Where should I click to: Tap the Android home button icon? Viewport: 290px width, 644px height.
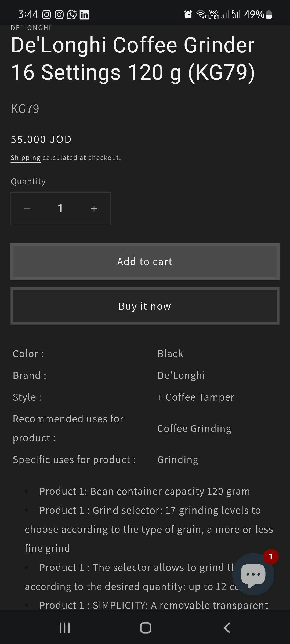(146, 628)
